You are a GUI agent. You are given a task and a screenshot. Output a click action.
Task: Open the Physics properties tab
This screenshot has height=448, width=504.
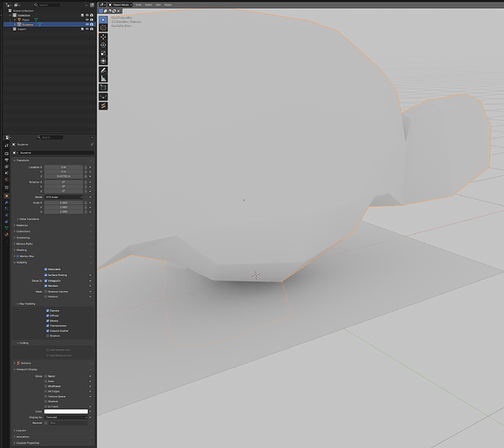(x=6, y=215)
